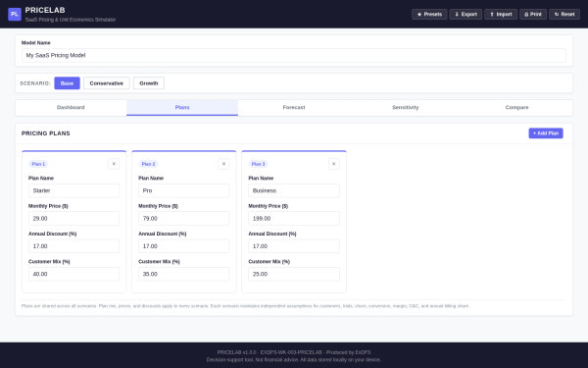
Task: Click the Plan 3 badge label
Action: [258, 164]
